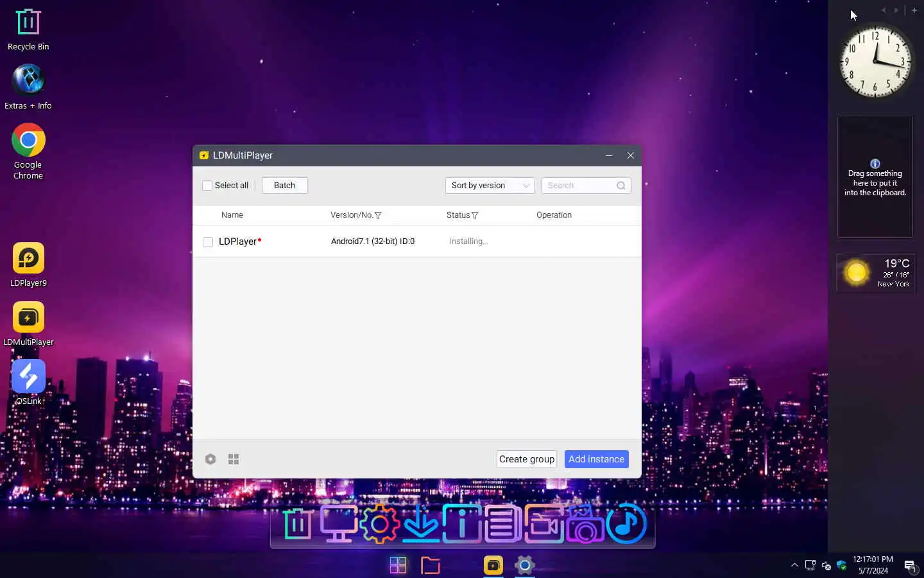Click the analog clock gadget
This screenshot has height=578, width=924.
pyautogui.click(x=875, y=62)
